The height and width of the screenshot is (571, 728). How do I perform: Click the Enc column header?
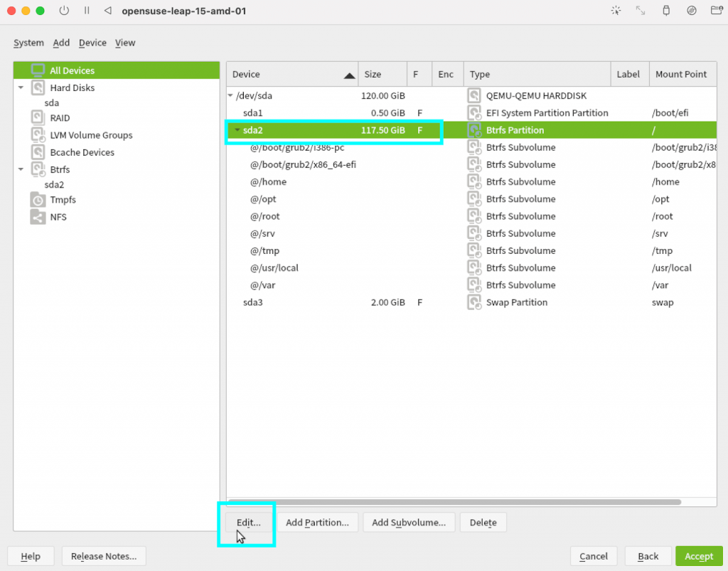click(x=448, y=74)
